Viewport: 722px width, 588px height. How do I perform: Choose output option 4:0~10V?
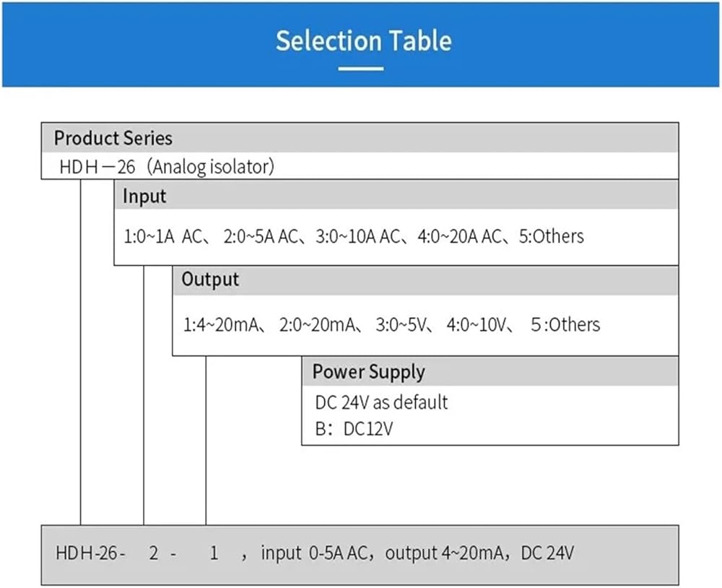click(x=477, y=325)
